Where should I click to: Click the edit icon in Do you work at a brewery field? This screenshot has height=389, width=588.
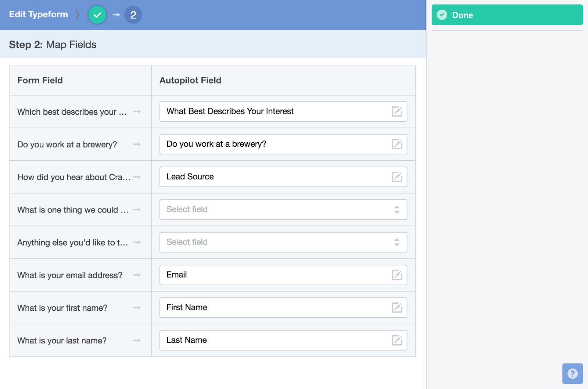tap(397, 144)
